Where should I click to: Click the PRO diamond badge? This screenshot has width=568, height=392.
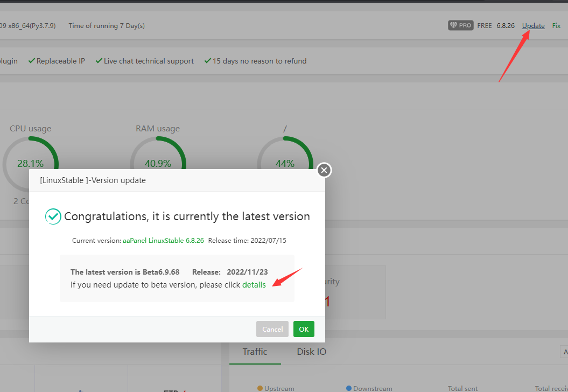click(x=461, y=25)
